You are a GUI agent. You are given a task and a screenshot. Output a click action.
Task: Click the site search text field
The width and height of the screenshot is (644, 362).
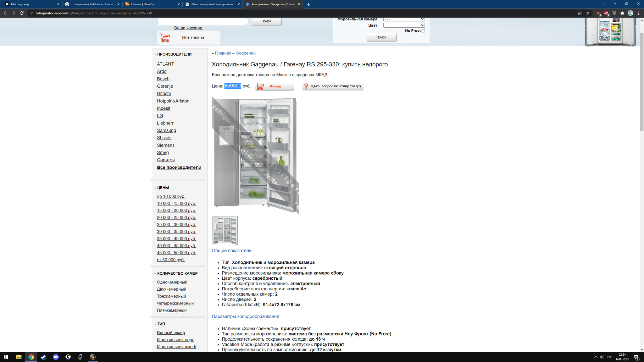click(x=202, y=21)
